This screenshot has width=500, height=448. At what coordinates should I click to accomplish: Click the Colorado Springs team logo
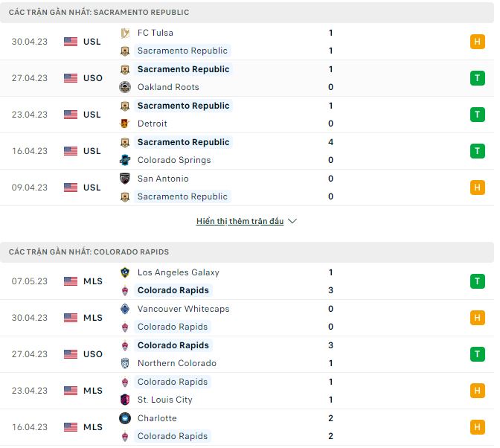[x=125, y=160]
